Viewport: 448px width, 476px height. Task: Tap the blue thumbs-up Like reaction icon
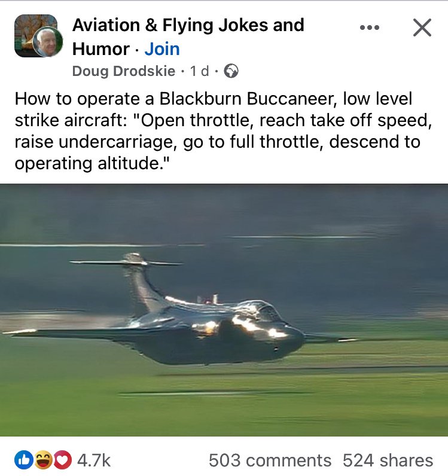pyautogui.click(x=24, y=460)
